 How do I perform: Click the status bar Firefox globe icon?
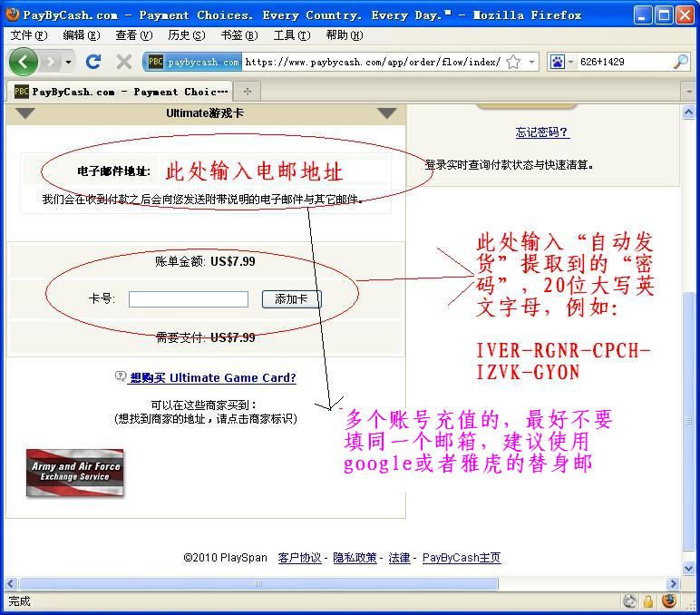(x=669, y=601)
